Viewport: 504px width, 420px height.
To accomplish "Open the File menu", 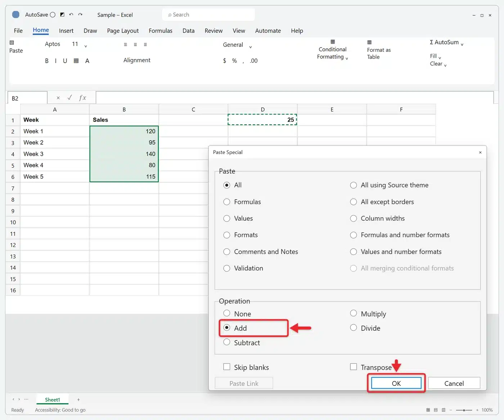I will pyautogui.click(x=18, y=31).
